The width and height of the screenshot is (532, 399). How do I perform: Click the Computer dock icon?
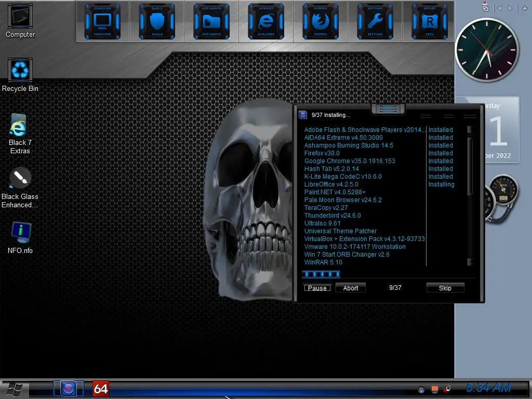pyautogui.click(x=102, y=21)
